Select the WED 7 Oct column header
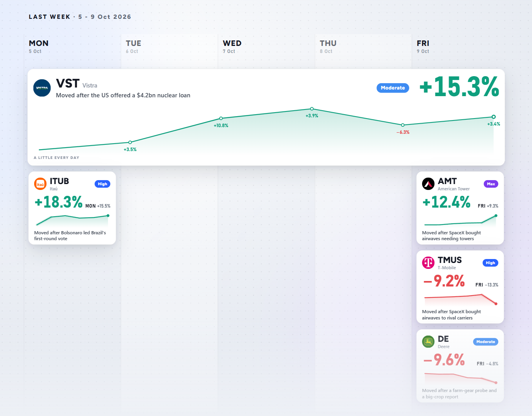 point(232,46)
